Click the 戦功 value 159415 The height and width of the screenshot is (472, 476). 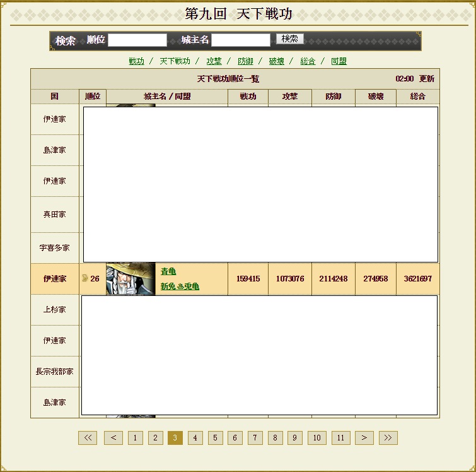click(x=248, y=279)
